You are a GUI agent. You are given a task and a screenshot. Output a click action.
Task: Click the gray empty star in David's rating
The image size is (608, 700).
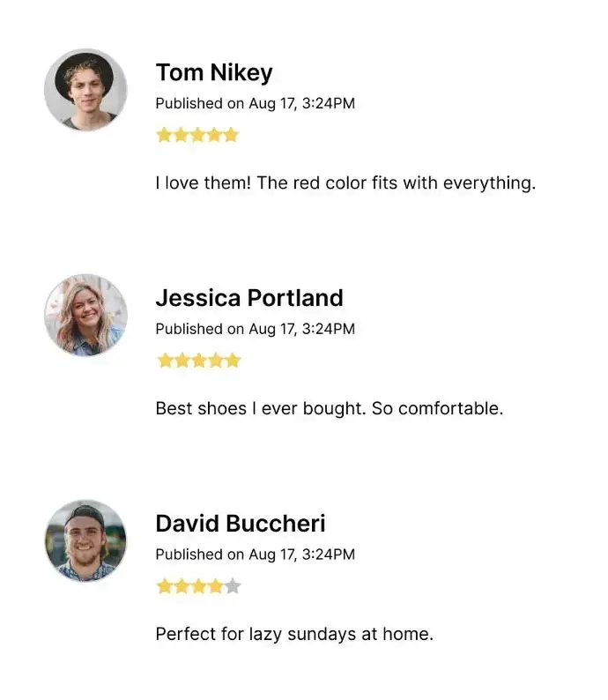[232, 586]
